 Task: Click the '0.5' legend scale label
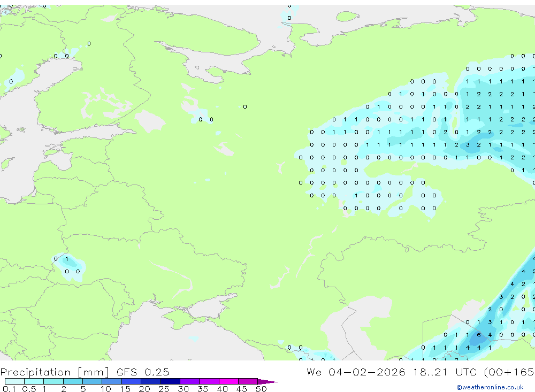coord(29,389)
